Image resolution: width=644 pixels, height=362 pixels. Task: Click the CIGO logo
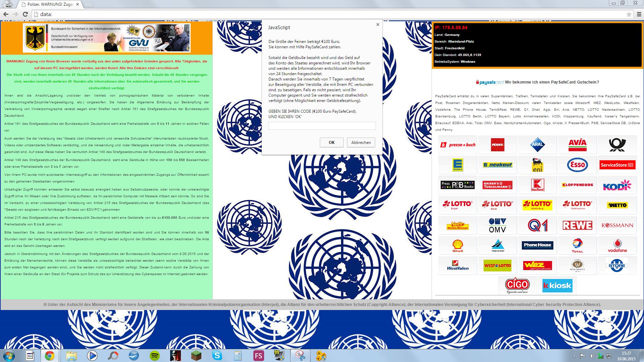point(517,286)
